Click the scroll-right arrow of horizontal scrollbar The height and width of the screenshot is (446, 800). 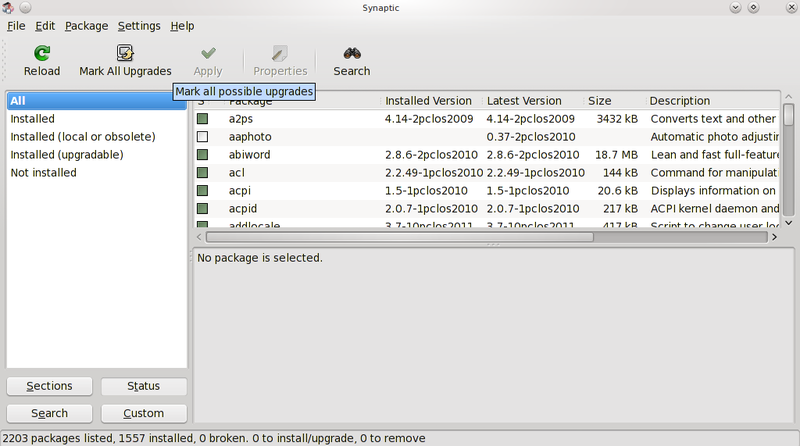774,237
